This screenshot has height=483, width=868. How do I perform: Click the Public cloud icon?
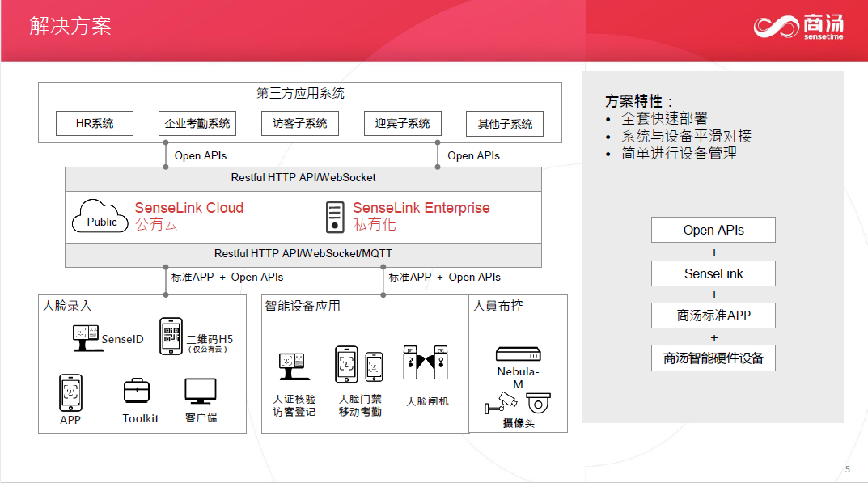tap(100, 216)
